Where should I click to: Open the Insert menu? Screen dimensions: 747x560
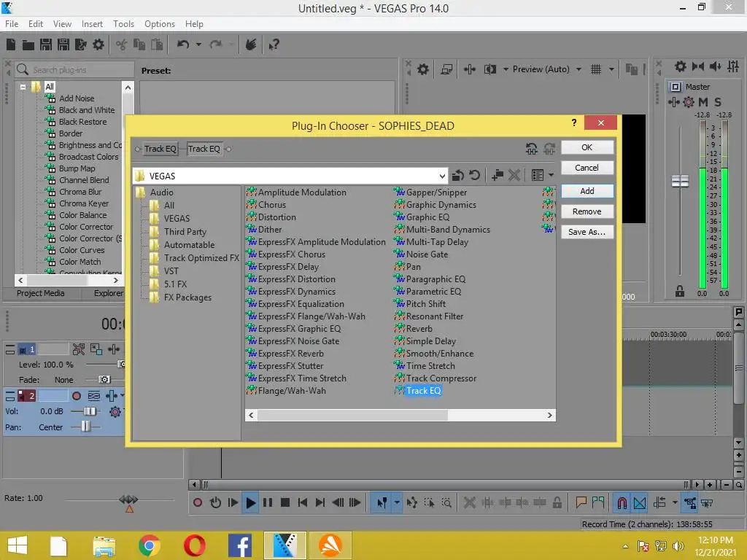(92, 24)
